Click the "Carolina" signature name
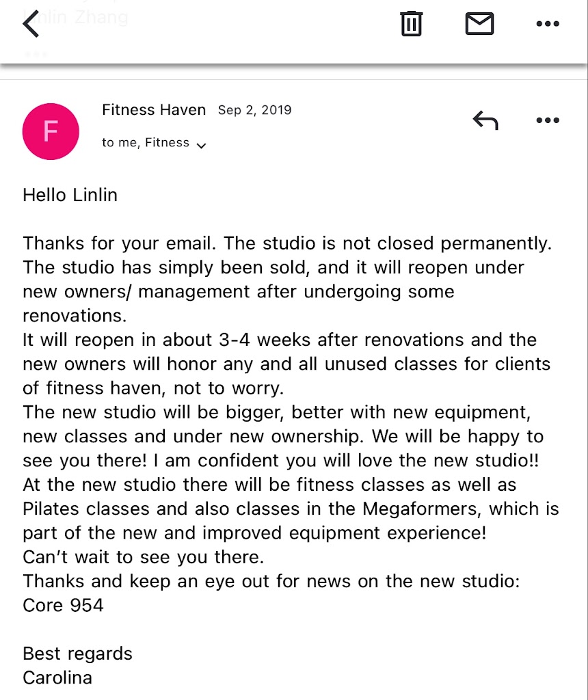The width and height of the screenshot is (588, 700). click(x=57, y=677)
